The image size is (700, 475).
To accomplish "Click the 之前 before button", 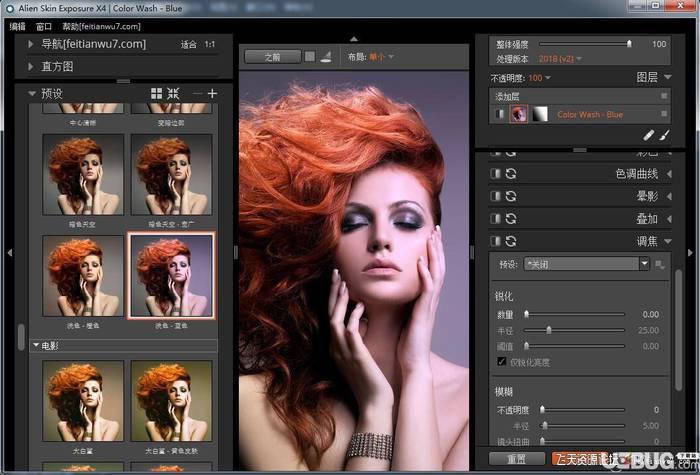I will point(273,57).
